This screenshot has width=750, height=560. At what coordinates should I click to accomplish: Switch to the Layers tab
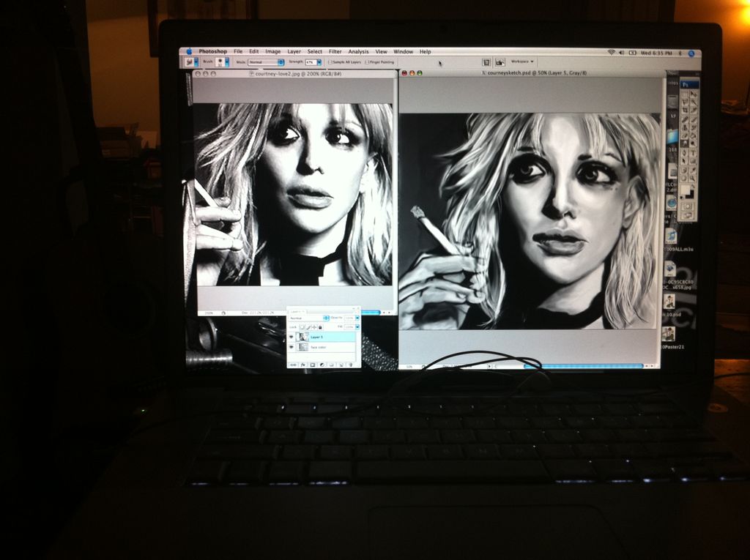[x=295, y=312]
